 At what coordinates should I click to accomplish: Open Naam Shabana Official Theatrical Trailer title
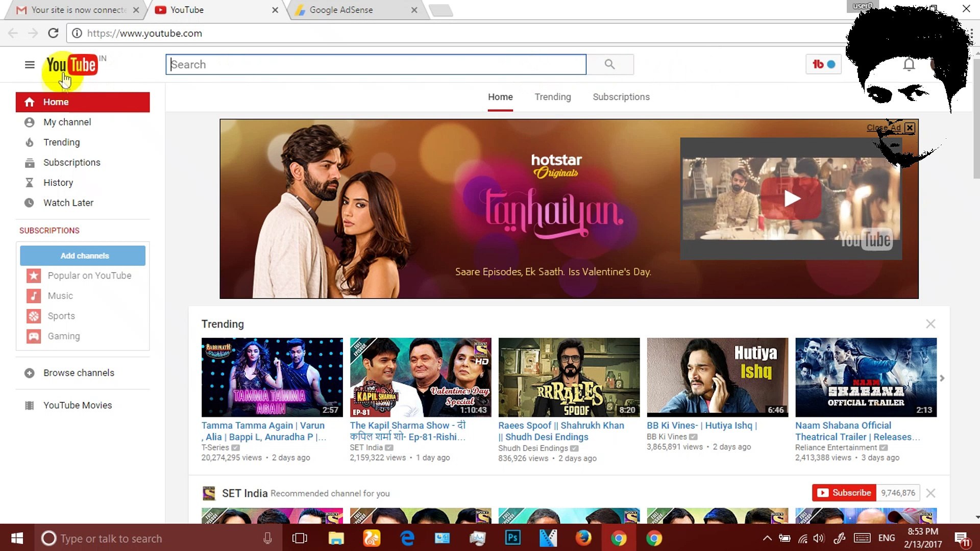tap(857, 431)
